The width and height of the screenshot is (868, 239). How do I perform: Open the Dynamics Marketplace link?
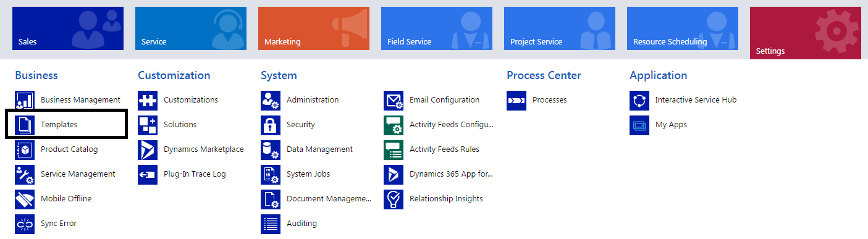pyautogui.click(x=204, y=149)
